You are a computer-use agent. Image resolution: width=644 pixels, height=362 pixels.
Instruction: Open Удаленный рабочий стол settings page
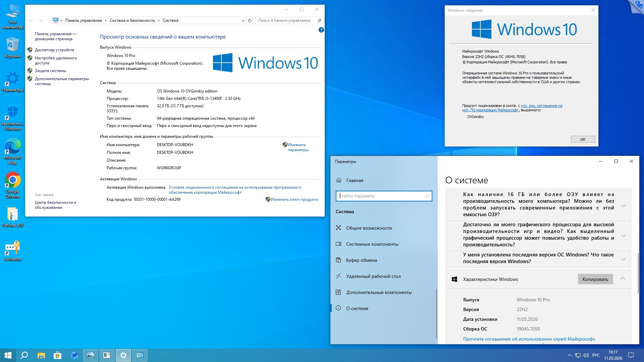tap(373, 276)
